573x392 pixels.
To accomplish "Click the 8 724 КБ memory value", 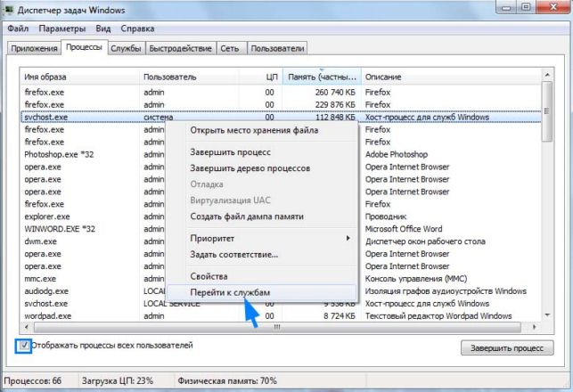I will pos(340,316).
